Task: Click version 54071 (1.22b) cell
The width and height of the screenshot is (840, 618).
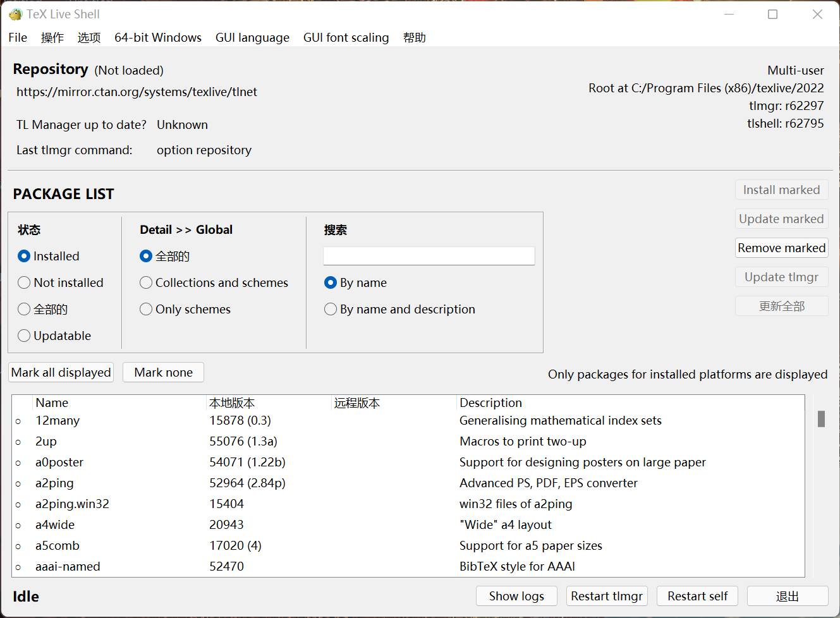Action: pos(247,462)
